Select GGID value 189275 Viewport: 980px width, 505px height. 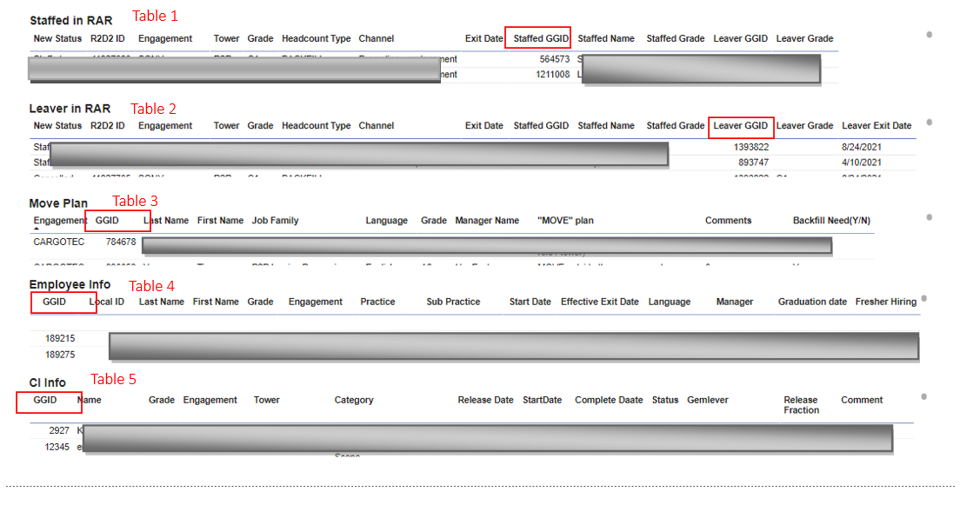tap(60, 355)
